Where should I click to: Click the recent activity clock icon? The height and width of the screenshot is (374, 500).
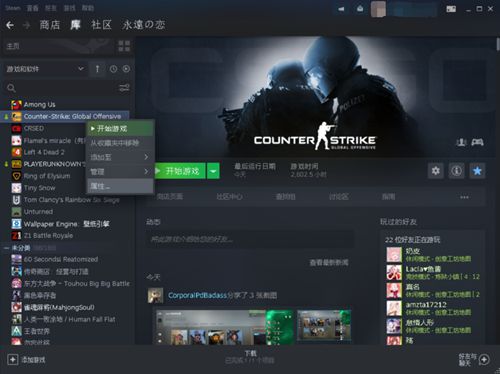point(113,69)
